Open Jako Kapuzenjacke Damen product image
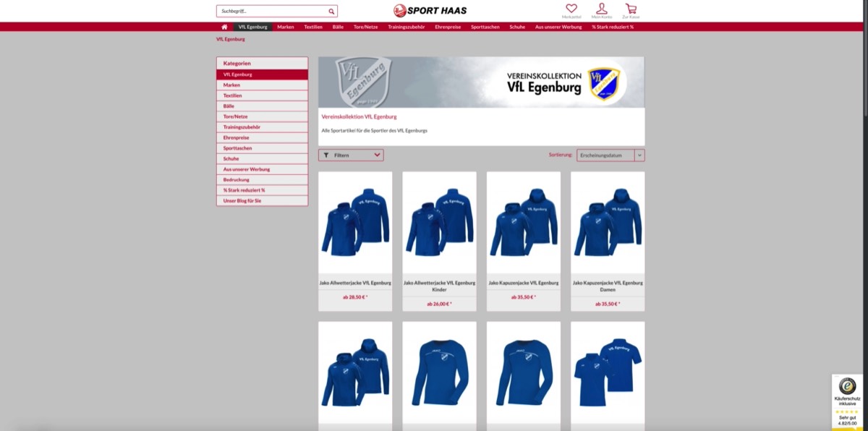 [608, 222]
